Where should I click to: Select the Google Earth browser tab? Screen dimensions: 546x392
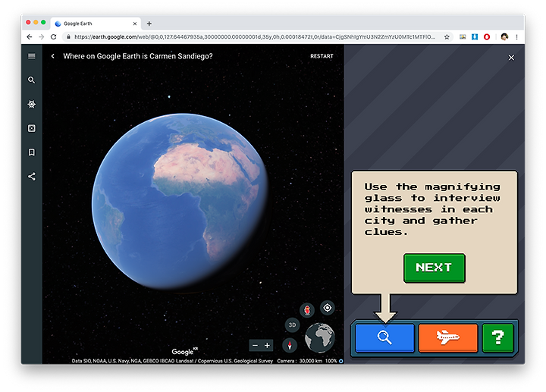[x=96, y=24]
